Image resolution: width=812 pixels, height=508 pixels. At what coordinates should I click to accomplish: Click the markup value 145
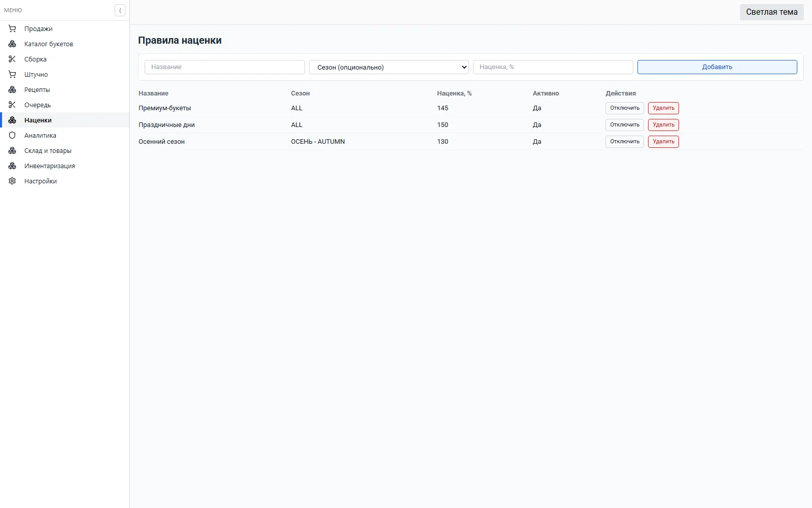tap(443, 108)
